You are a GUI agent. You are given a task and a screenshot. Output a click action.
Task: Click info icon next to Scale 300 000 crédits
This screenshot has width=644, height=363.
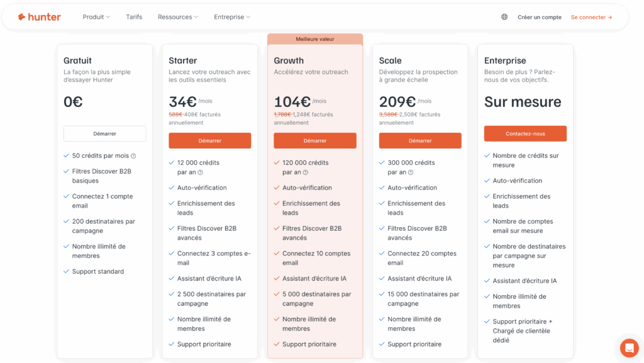pos(411,172)
